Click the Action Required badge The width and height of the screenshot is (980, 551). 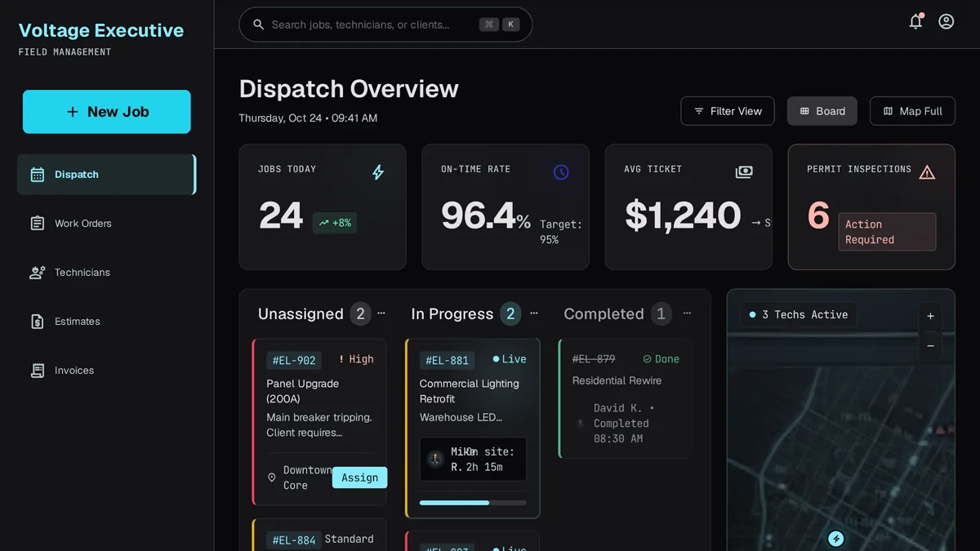[887, 232]
